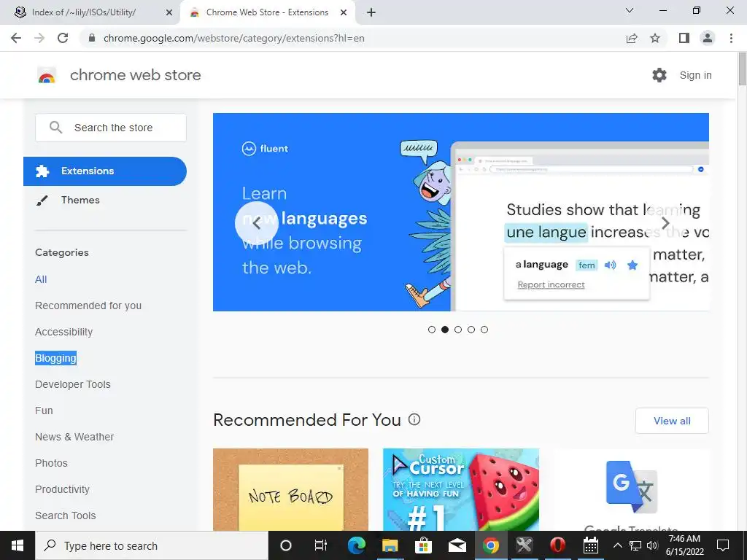This screenshot has height=560, width=747.
Task: Bookmark this tab with star icon
Action: (655, 38)
